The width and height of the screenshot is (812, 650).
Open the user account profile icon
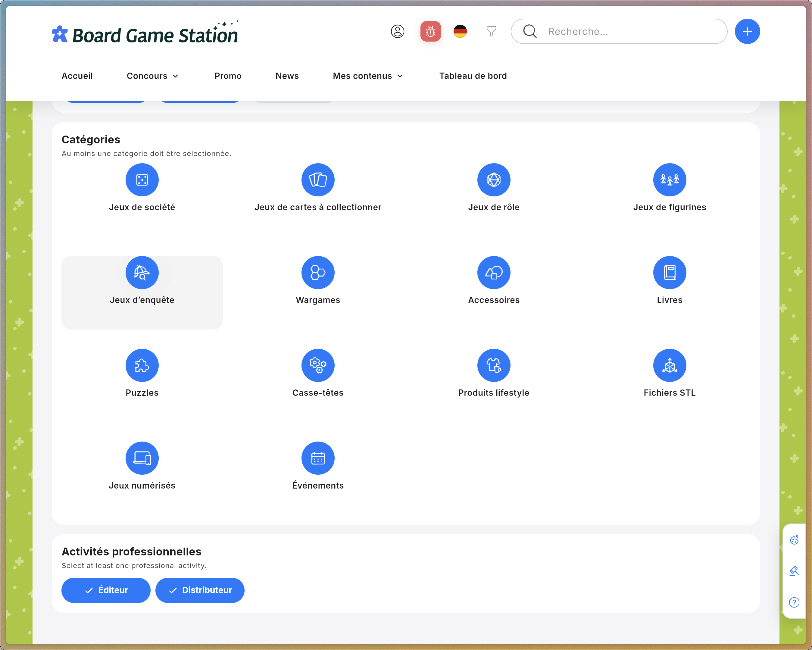click(x=397, y=31)
